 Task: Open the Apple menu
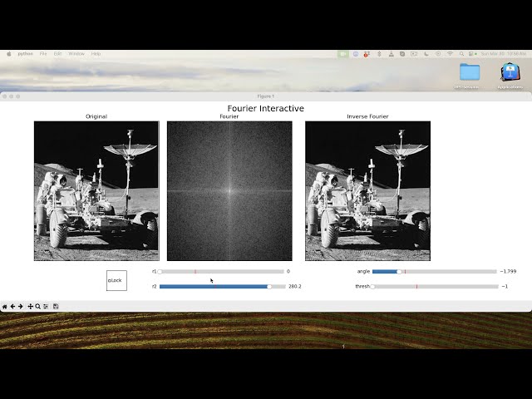(9, 53)
